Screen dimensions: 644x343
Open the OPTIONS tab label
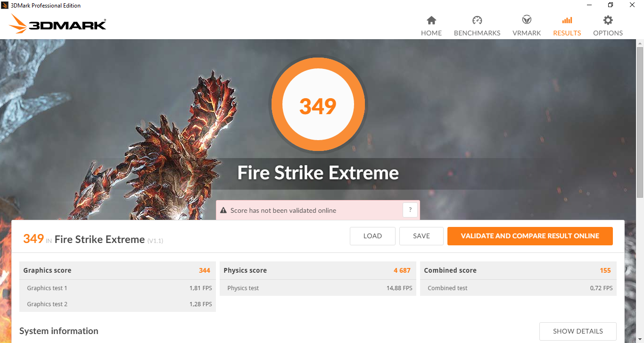point(608,33)
